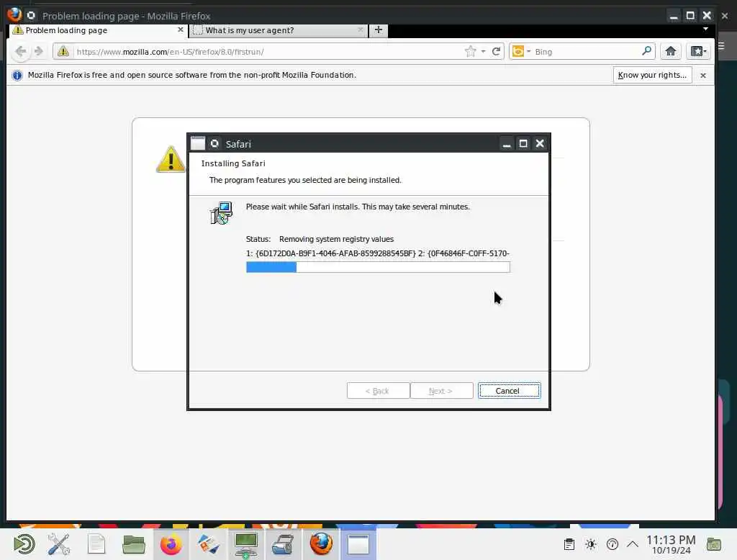The width and height of the screenshot is (737, 560).
Task: Click the disabled Back button in installer
Action: (x=378, y=391)
